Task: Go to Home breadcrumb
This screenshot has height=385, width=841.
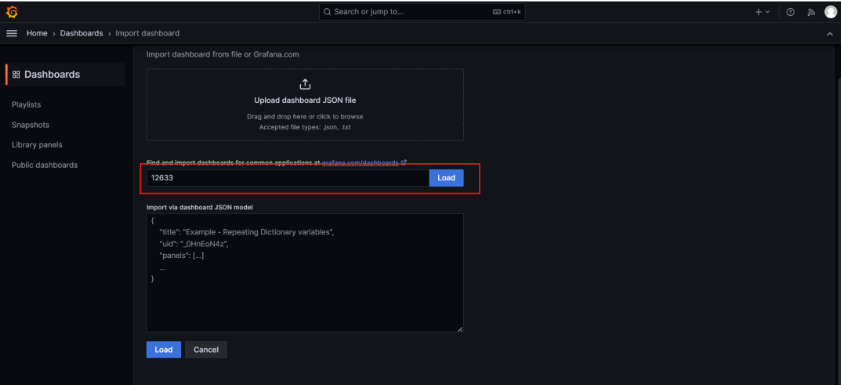Action: click(37, 33)
